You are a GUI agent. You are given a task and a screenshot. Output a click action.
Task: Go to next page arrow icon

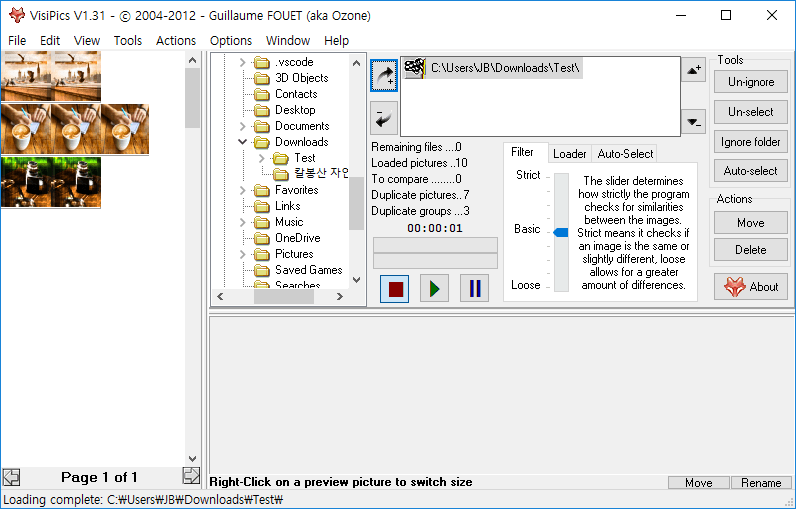(191, 476)
